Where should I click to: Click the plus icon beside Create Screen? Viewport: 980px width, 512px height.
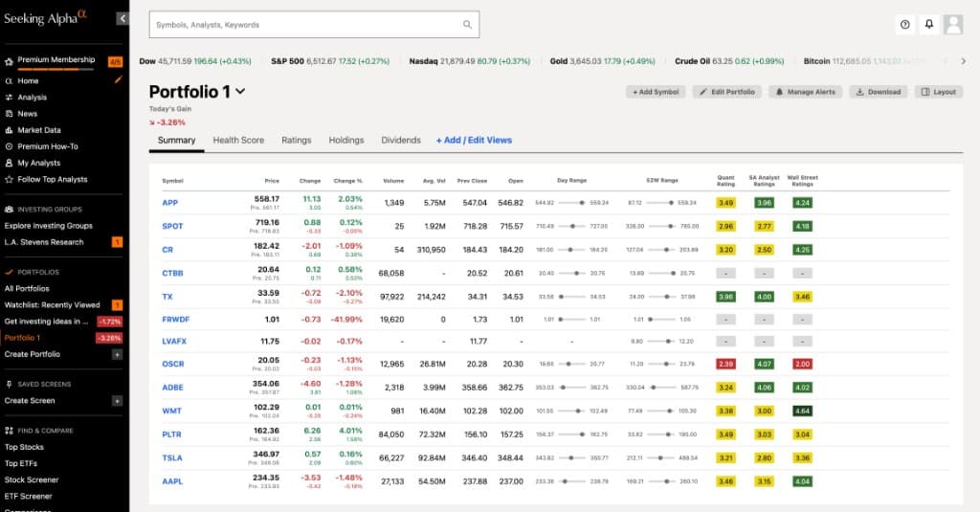[x=117, y=401]
